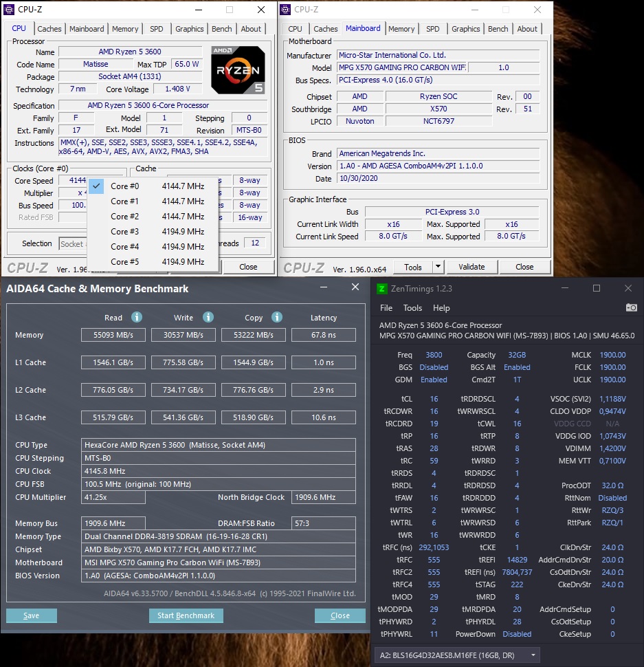Image resolution: width=644 pixels, height=667 pixels.
Task: Switch to SPD tab in left CPU-Z
Action: tap(157, 29)
